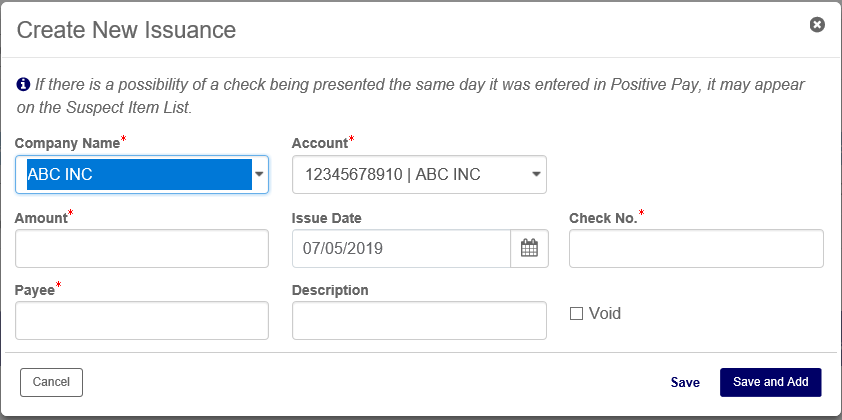
Task: Focus the Issue Date text box
Action: coord(401,248)
